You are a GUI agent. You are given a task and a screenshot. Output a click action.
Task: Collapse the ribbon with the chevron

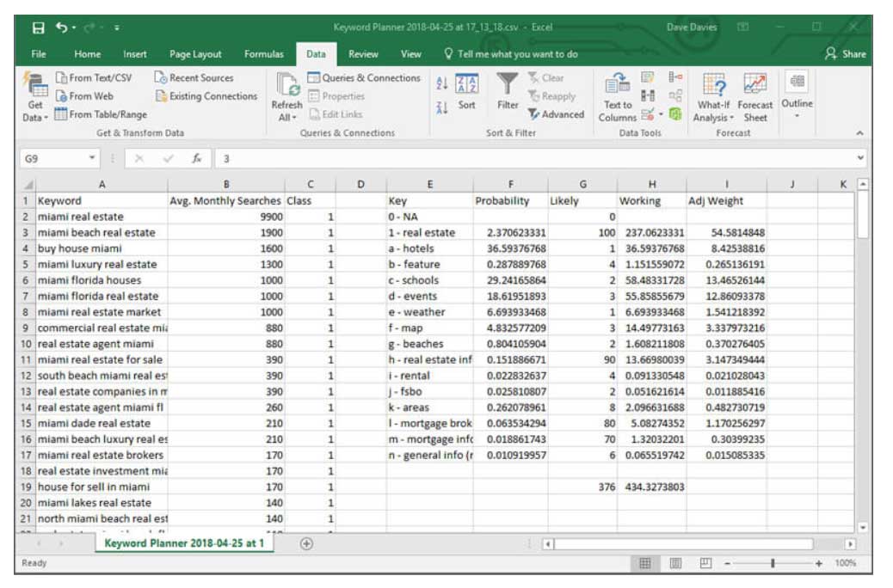point(859,132)
